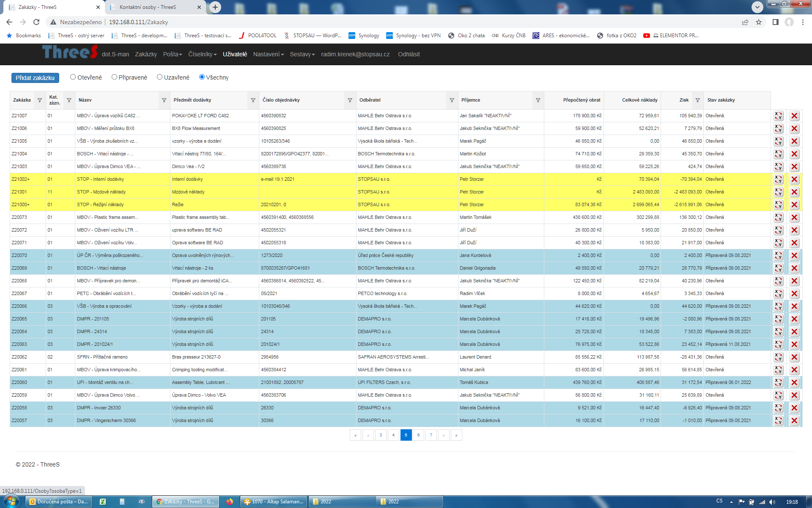The image size is (812, 508).
Task: Click the edit icon for order Z20073
Action: click(779, 217)
